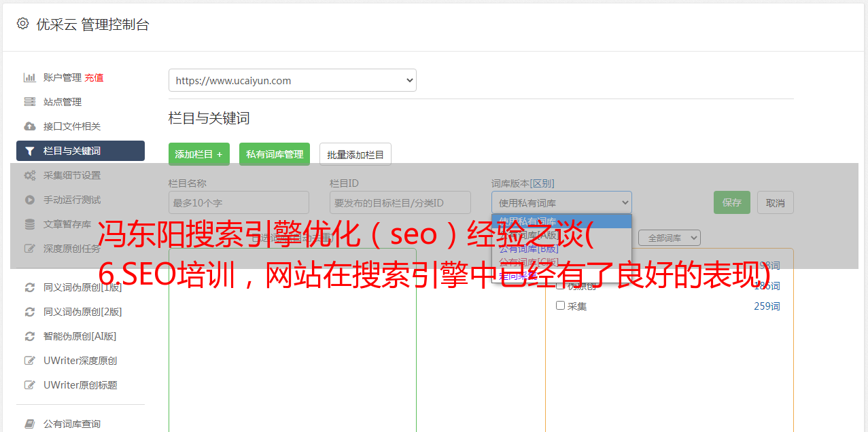Viewport: 868px width, 432px height.
Task: Click the edit icon of UWriter原创标题
Action: click(x=30, y=385)
